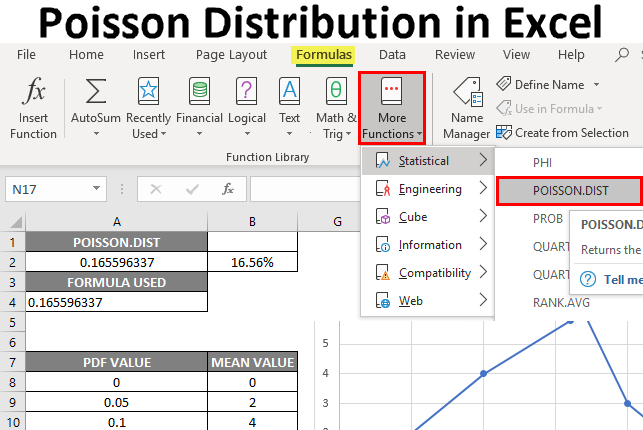This screenshot has height=430, width=643.
Task: Click the Engineering menu item icon
Action: pos(383,189)
